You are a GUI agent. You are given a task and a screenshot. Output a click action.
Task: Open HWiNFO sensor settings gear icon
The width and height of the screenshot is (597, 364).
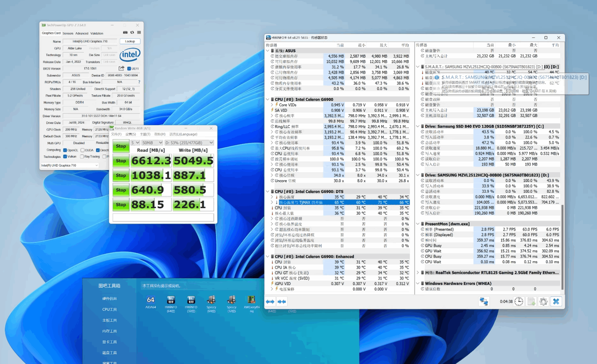[543, 301]
